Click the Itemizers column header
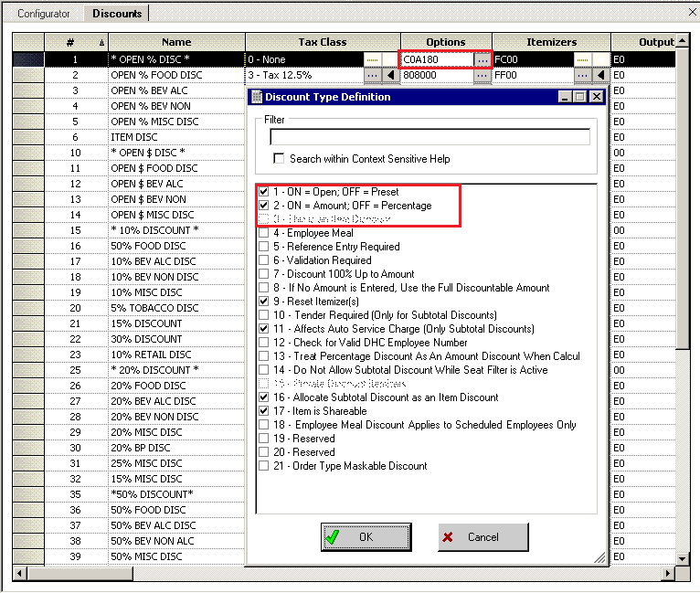Image resolution: width=700 pixels, height=593 pixels. click(x=551, y=42)
